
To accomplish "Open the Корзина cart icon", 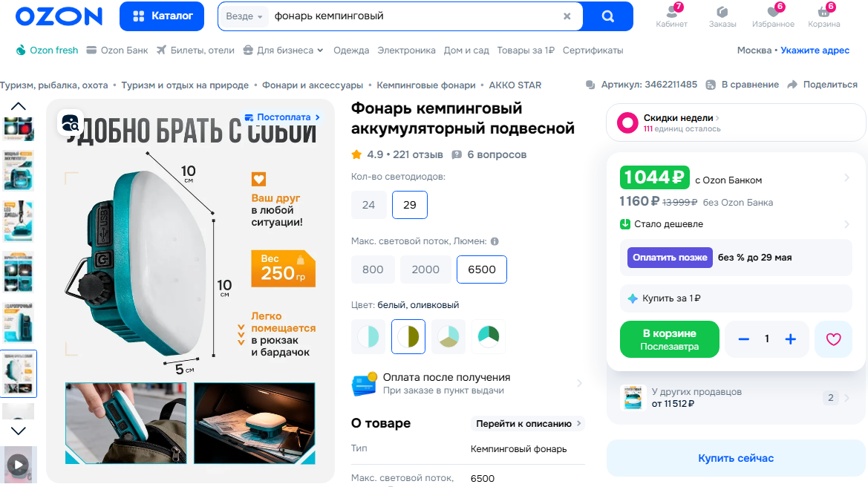I will pos(823,16).
